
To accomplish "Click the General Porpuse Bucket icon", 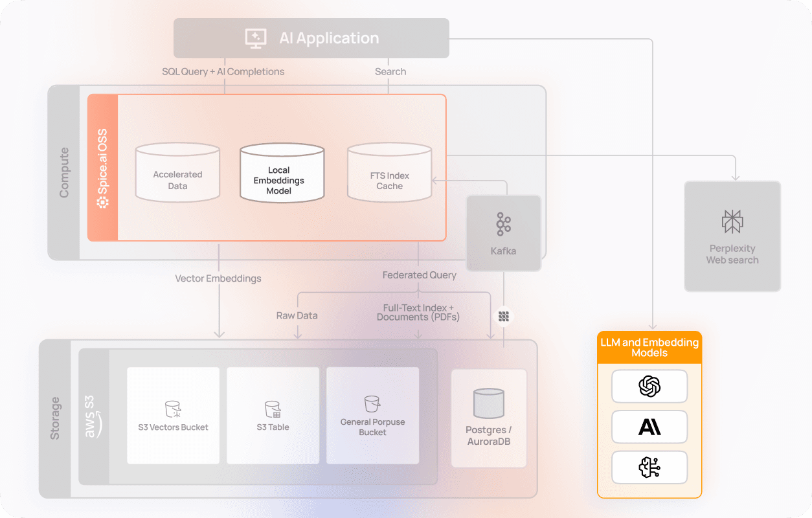I will point(372,403).
